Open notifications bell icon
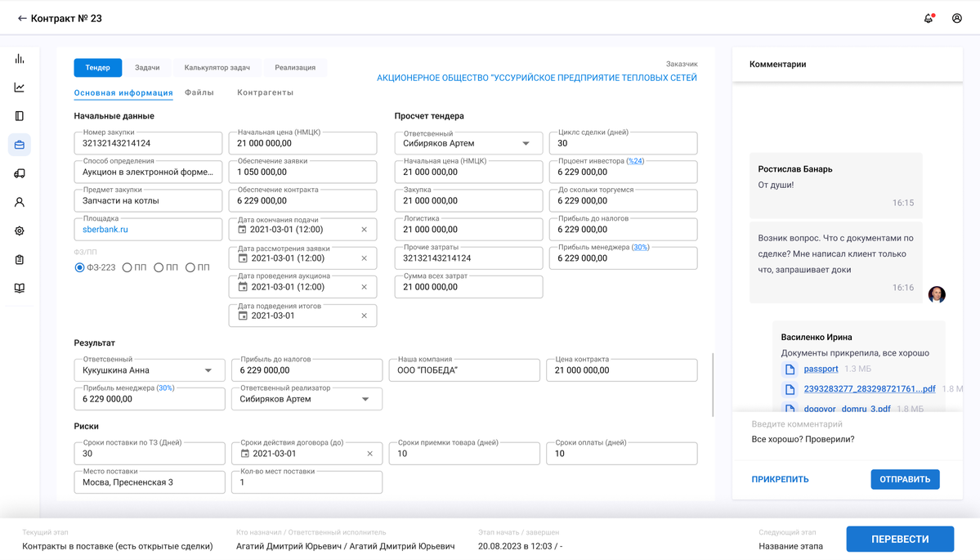Viewport: 980px width, 560px height. pos(929,18)
